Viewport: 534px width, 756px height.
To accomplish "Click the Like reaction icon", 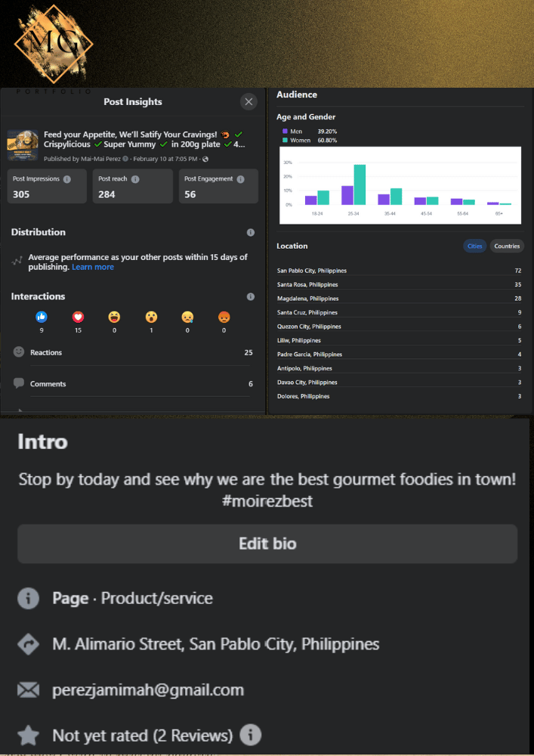I will [x=42, y=318].
